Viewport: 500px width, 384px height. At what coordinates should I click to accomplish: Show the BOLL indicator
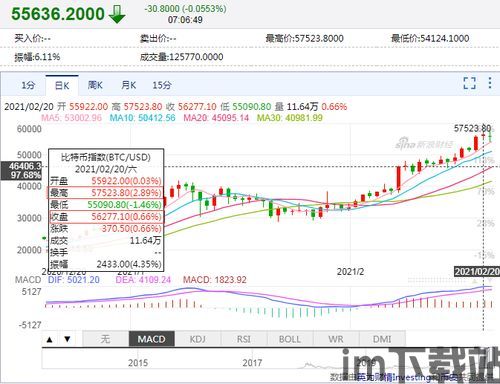pos(290,339)
